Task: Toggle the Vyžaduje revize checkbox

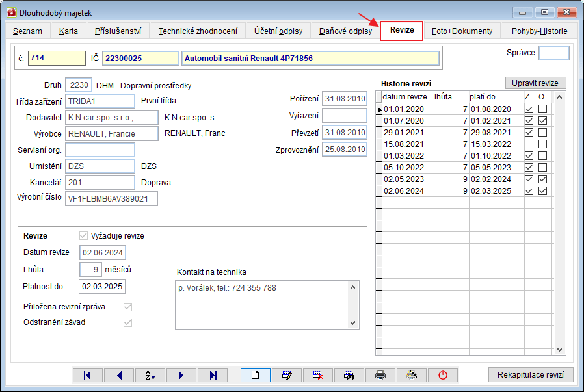Action: pyautogui.click(x=83, y=235)
